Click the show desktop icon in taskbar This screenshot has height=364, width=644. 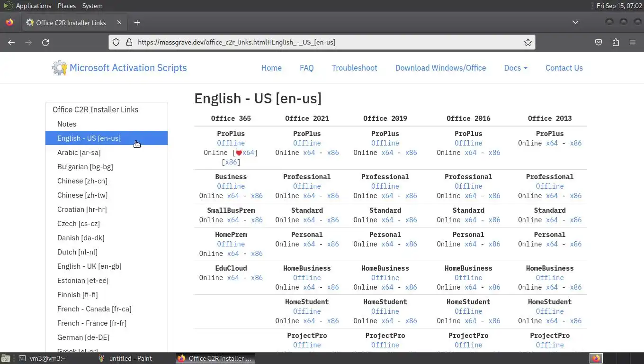5,358
